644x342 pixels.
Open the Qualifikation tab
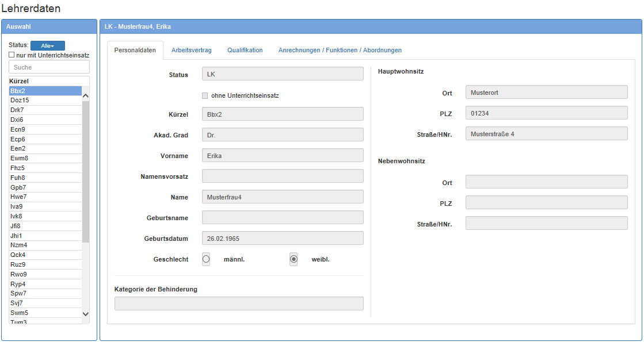pyautogui.click(x=245, y=50)
